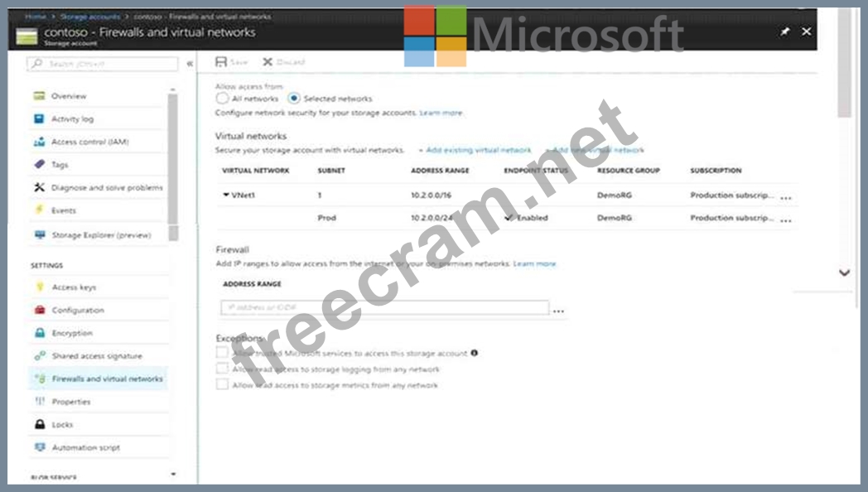
Task: Click the Locks padlock icon
Action: [x=40, y=424]
